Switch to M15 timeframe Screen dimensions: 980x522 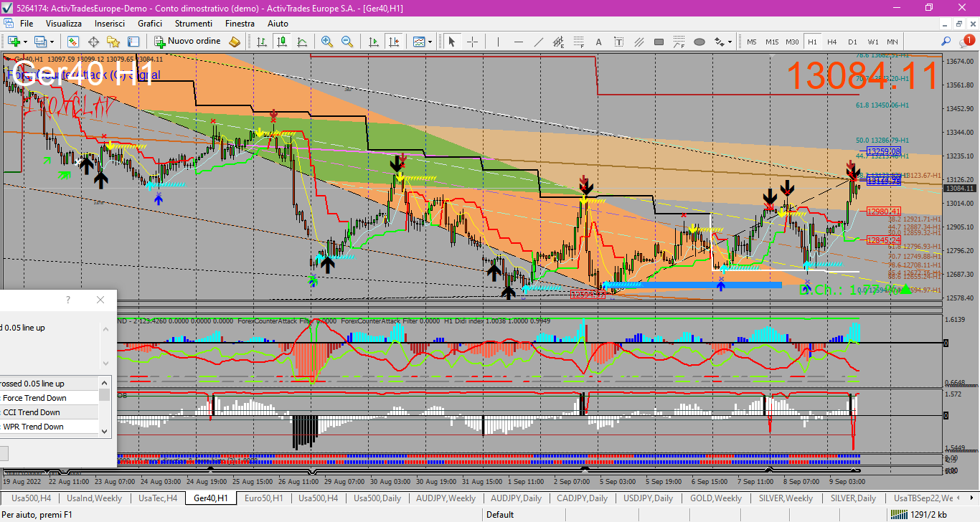(x=771, y=42)
